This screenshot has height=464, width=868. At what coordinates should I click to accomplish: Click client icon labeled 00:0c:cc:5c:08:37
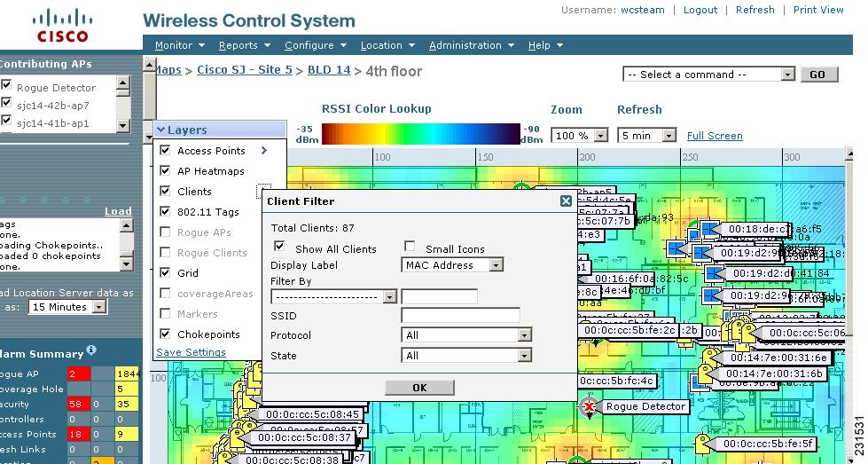click(238, 436)
